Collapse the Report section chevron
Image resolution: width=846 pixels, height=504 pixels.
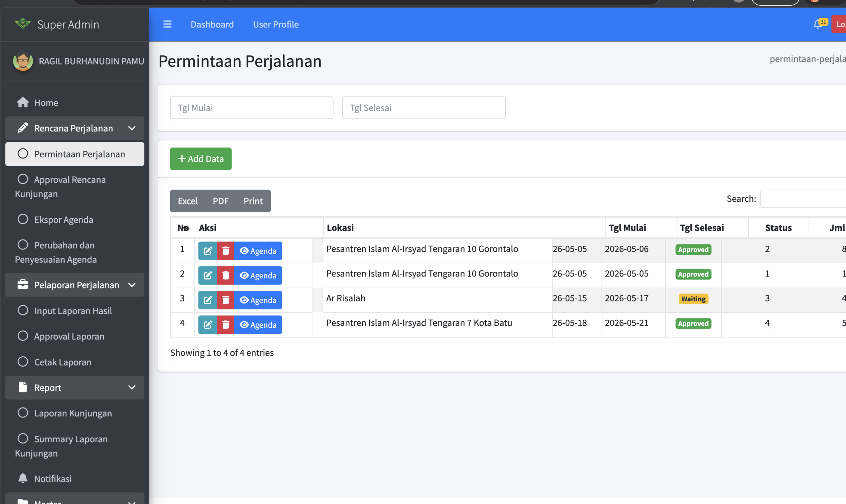point(132,387)
